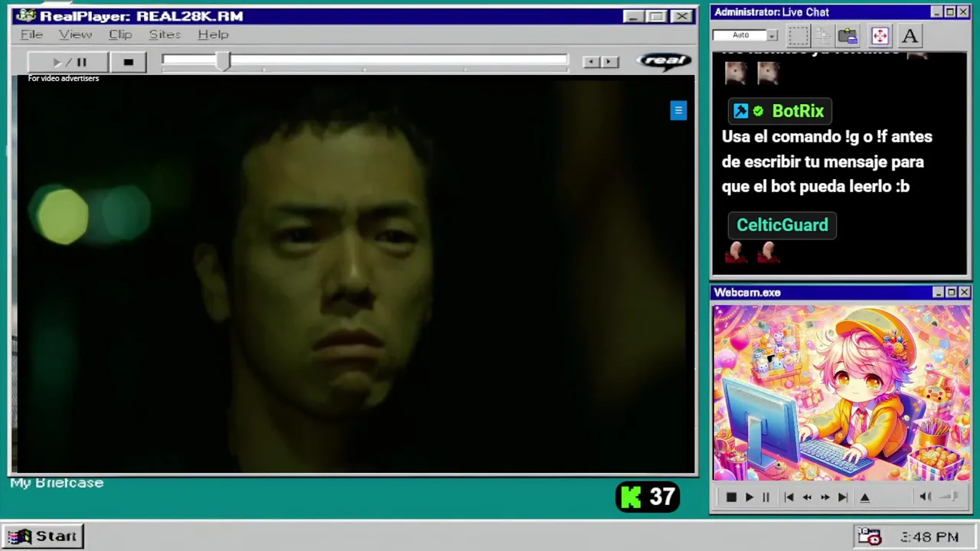Go to previous clip arrow in RealPlayer
980x551 pixels.
[x=590, y=62]
